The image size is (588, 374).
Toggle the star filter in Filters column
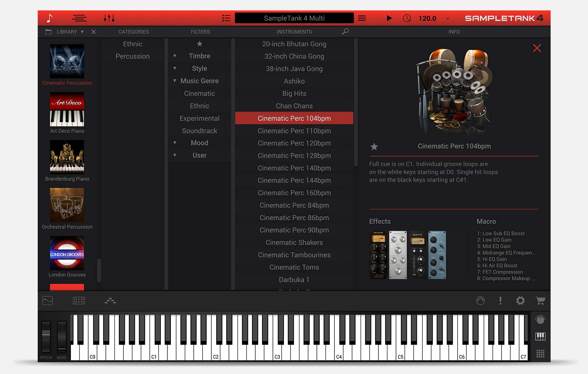click(200, 44)
